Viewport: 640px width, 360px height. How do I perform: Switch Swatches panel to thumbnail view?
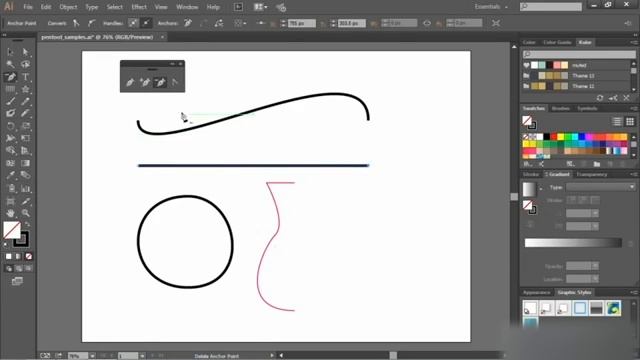630,122
